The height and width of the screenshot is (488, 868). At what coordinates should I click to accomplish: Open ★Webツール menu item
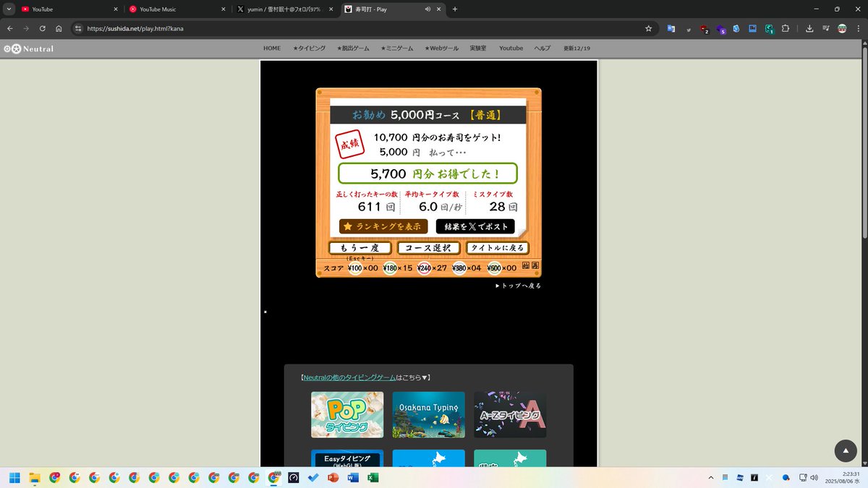point(441,48)
